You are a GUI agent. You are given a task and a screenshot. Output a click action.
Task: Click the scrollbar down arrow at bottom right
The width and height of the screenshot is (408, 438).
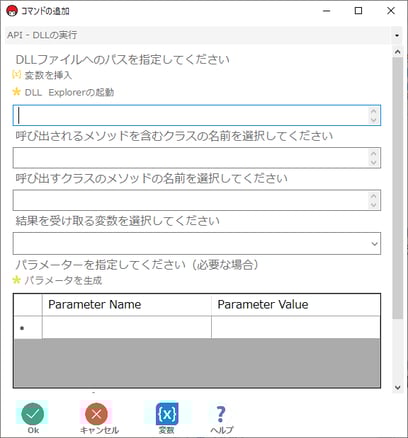397,387
